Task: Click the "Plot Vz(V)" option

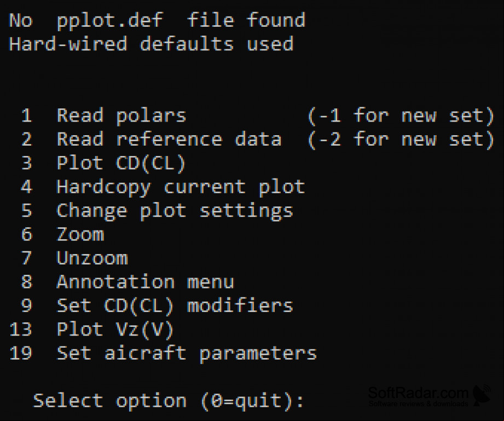Action: tap(115, 330)
